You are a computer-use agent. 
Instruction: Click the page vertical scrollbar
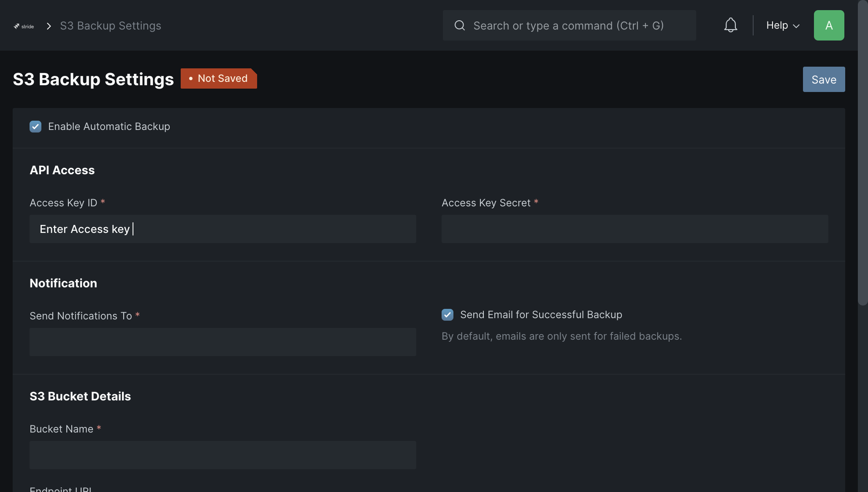(863, 153)
